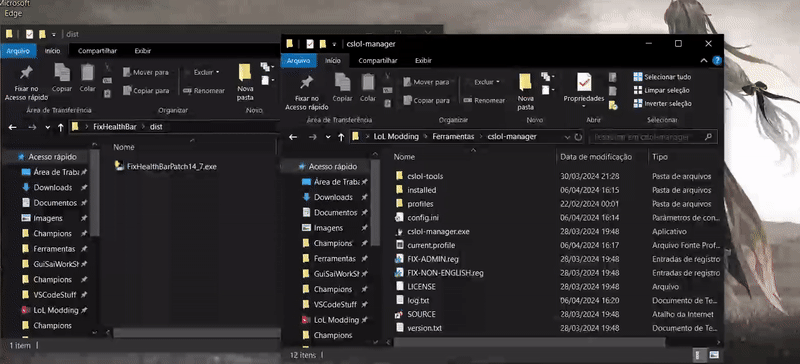This screenshot has width=800, height=364.
Task: Select cslol-manager.exe application
Action: 432,231
